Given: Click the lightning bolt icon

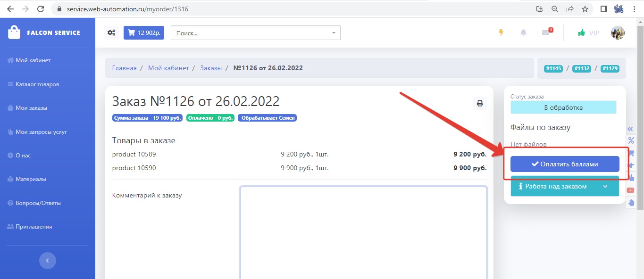Looking at the screenshot, I should pyautogui.click(x=501, y=33).
